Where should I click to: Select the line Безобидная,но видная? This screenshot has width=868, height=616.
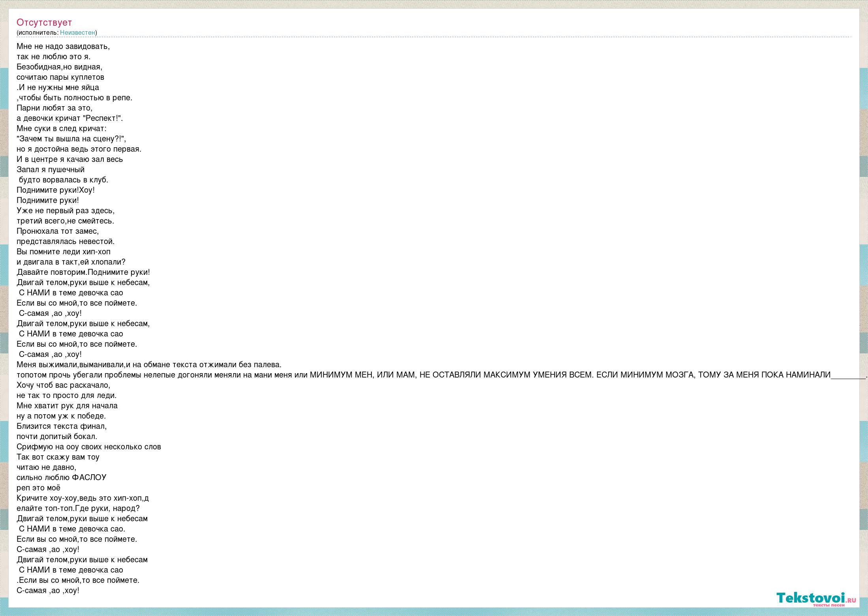point(59,67)
